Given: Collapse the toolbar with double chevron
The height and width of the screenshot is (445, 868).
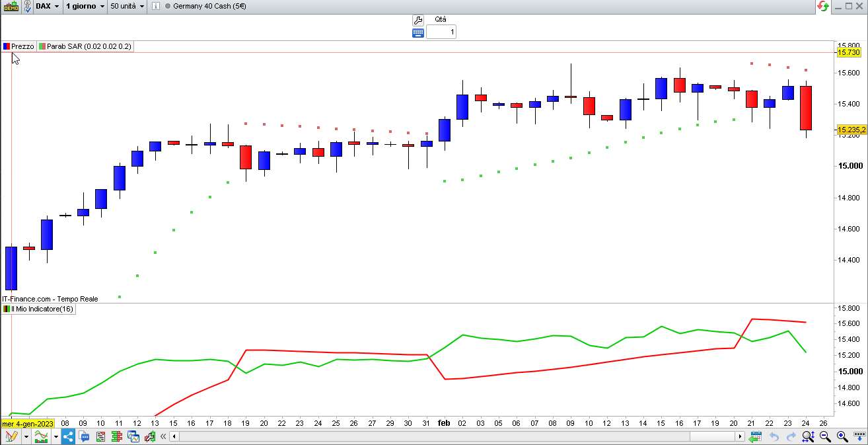Looking at the screenshot, I should 163,436.
